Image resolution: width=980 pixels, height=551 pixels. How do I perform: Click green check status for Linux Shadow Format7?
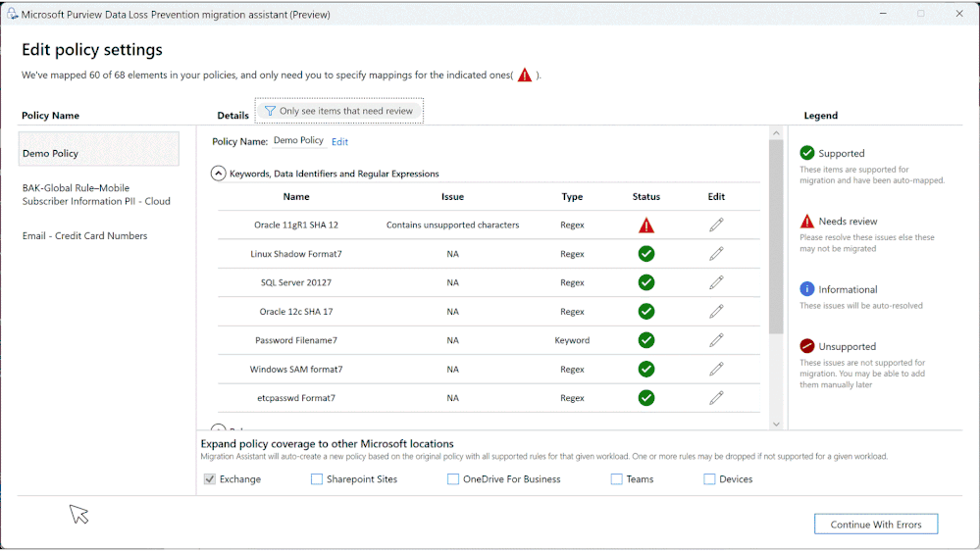tap(646, 254)
